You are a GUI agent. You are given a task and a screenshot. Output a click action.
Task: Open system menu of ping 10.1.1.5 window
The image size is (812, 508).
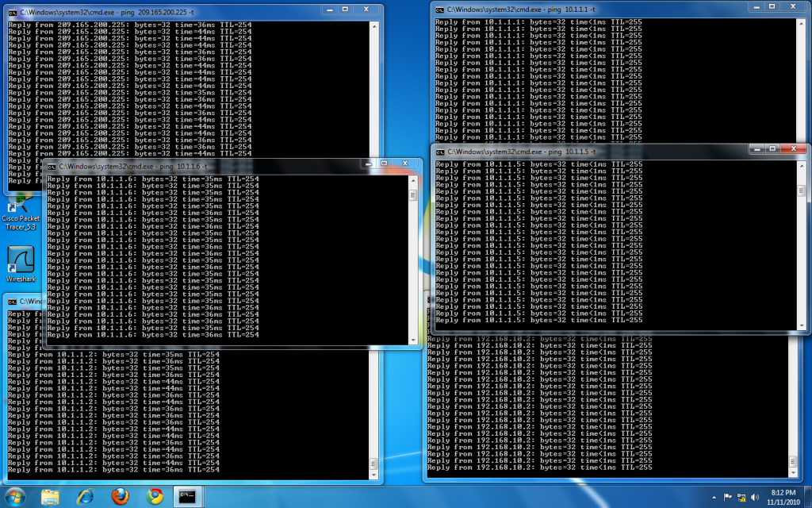click(439, 151)
